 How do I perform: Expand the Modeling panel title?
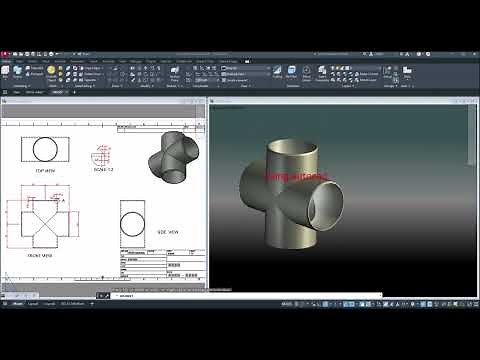[22, 86]
